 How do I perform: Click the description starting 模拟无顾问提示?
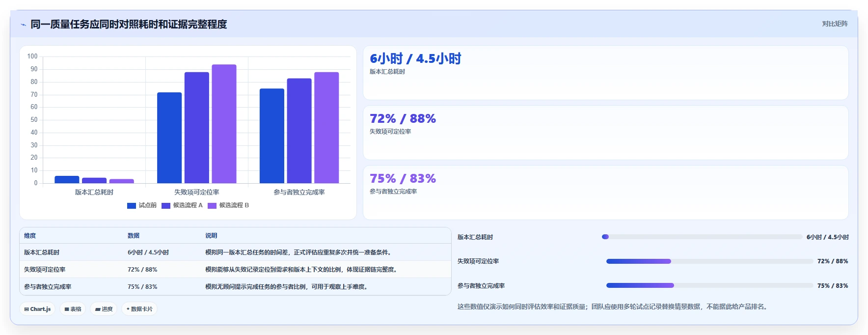tap(287, 287)
